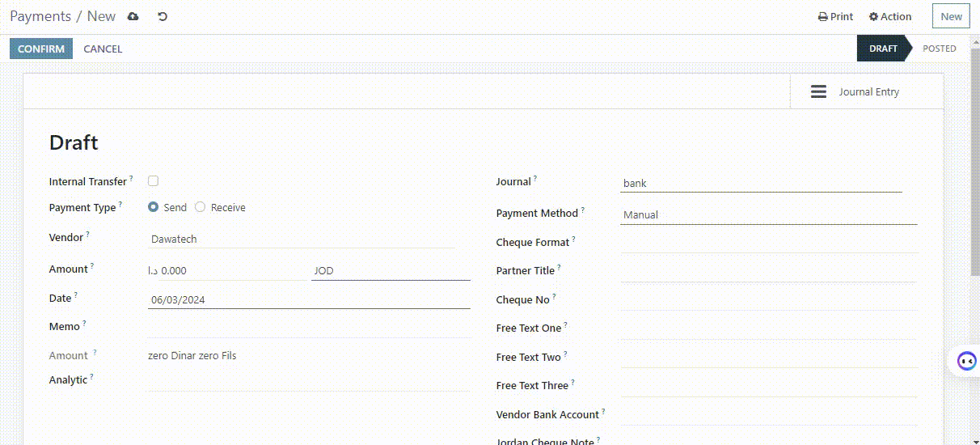Screen dimensions: 980x445
Task: Open the Journal dropdown showing bank
Action: tap(761, 183)
